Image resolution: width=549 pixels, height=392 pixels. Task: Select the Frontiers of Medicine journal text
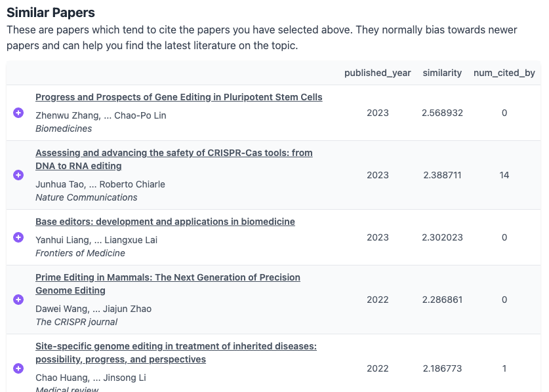80,253
